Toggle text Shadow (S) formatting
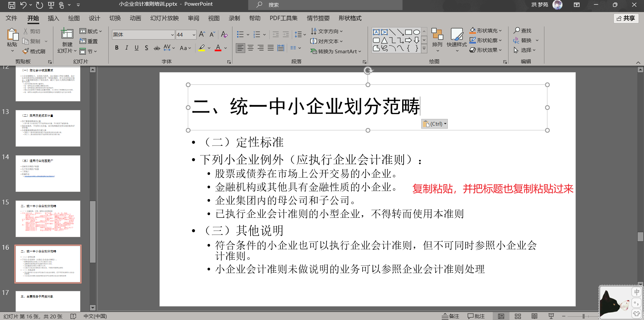The width and height of the screenshot is (644, 320). click(146, 48)
